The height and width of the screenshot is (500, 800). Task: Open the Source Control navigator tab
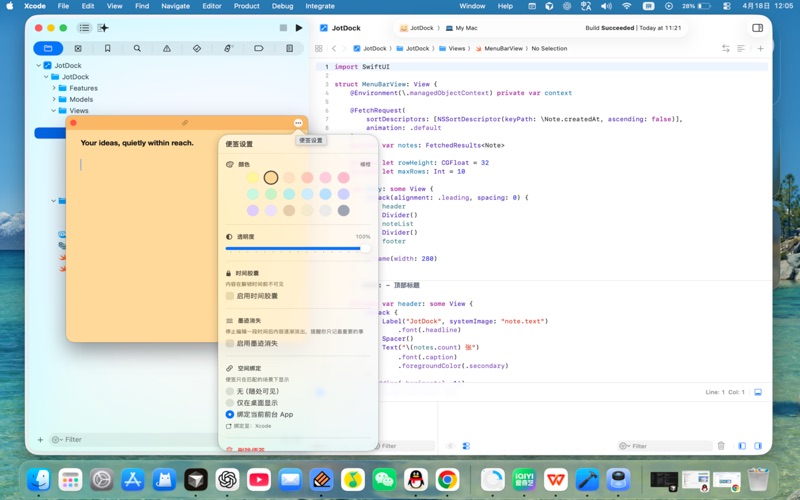[x=78, y=48]
